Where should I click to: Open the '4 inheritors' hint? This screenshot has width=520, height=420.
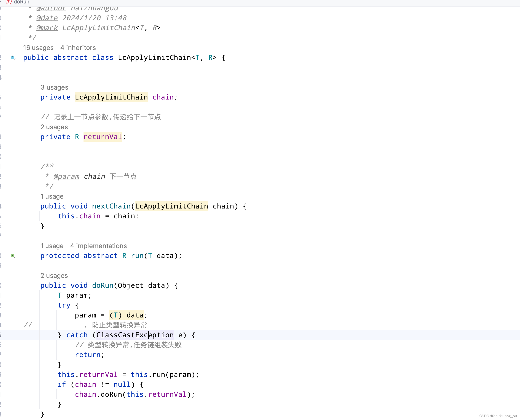(78, 48)
